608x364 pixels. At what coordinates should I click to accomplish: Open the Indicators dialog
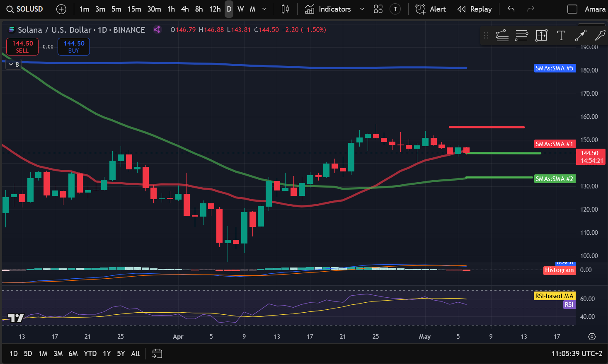click(x=328, y=9)
